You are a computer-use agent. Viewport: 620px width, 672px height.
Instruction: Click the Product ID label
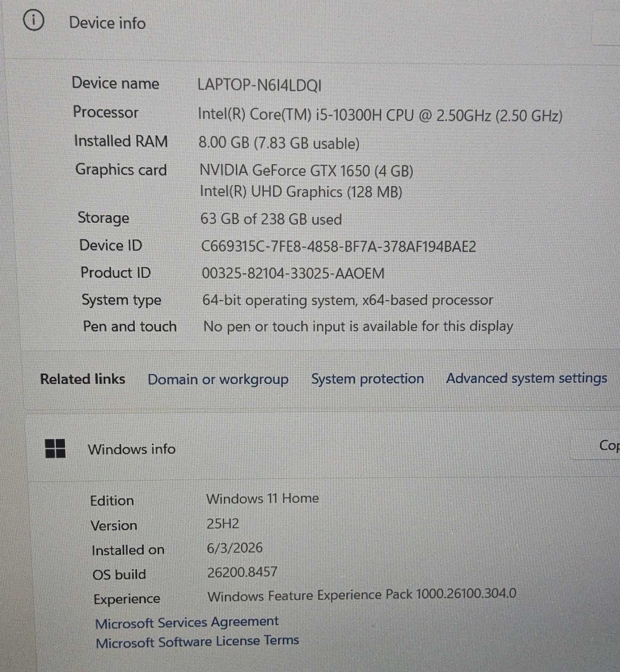(x=116, y=273)
